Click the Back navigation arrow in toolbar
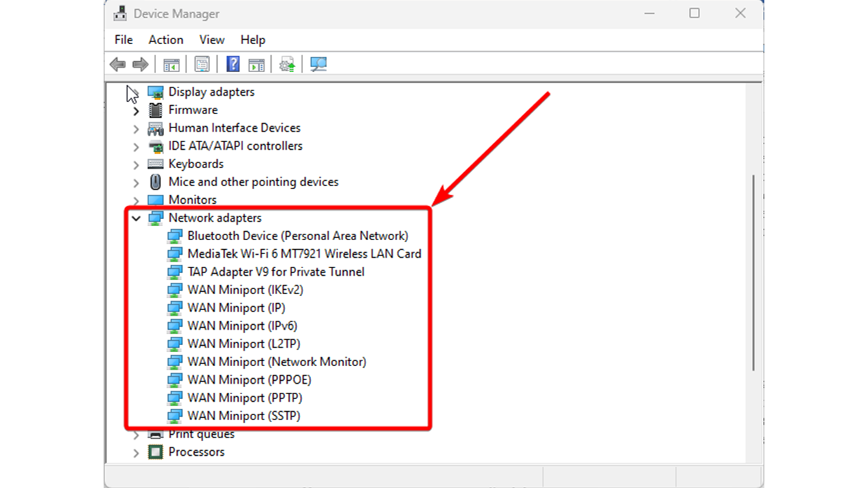 point(118,64)
